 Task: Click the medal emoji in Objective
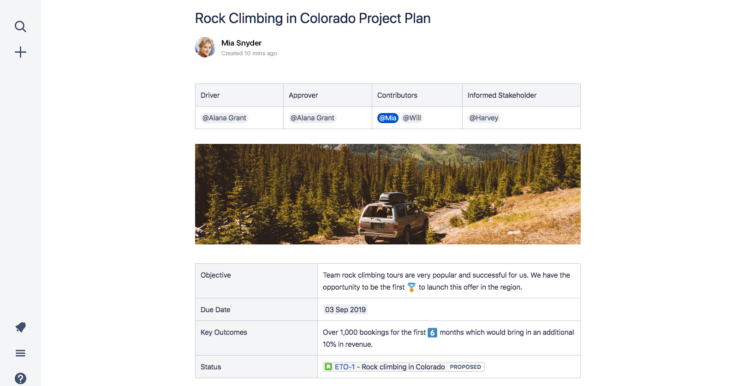[x=411, y=287]
